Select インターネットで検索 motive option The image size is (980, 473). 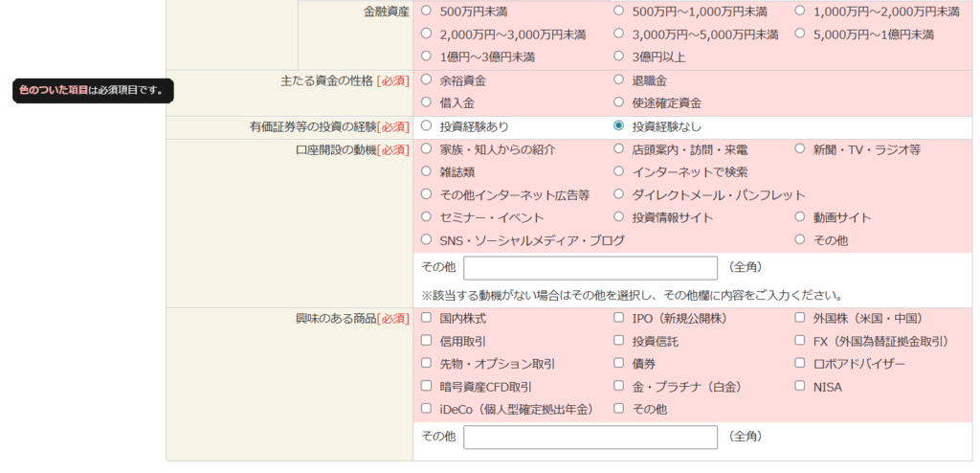[x=618, y=171]
